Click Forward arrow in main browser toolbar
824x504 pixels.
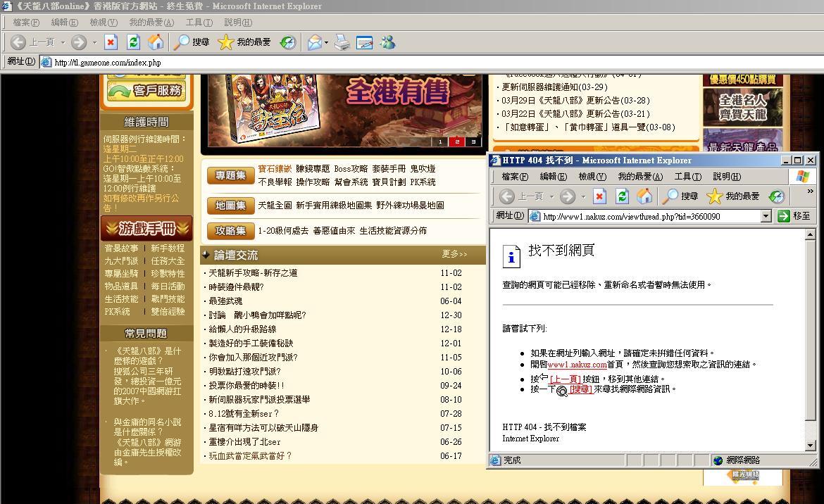pyautogui.click(x=79, y=42)
